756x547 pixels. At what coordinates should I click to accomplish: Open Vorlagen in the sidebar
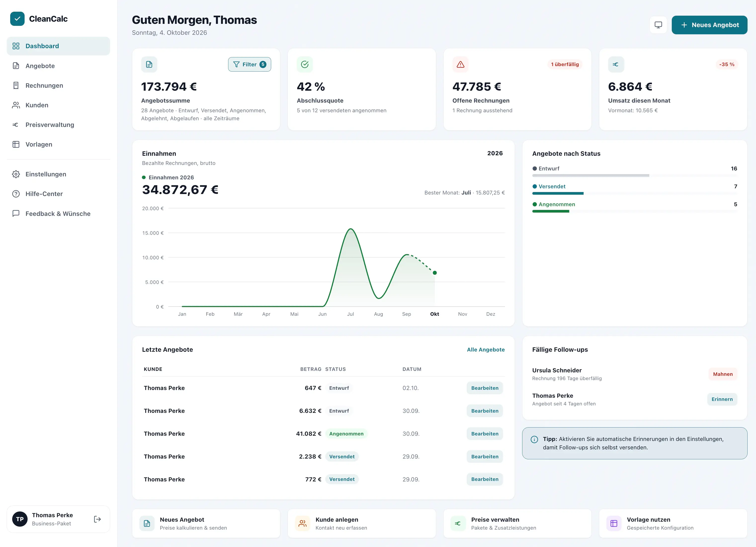[x=58, y=144]
